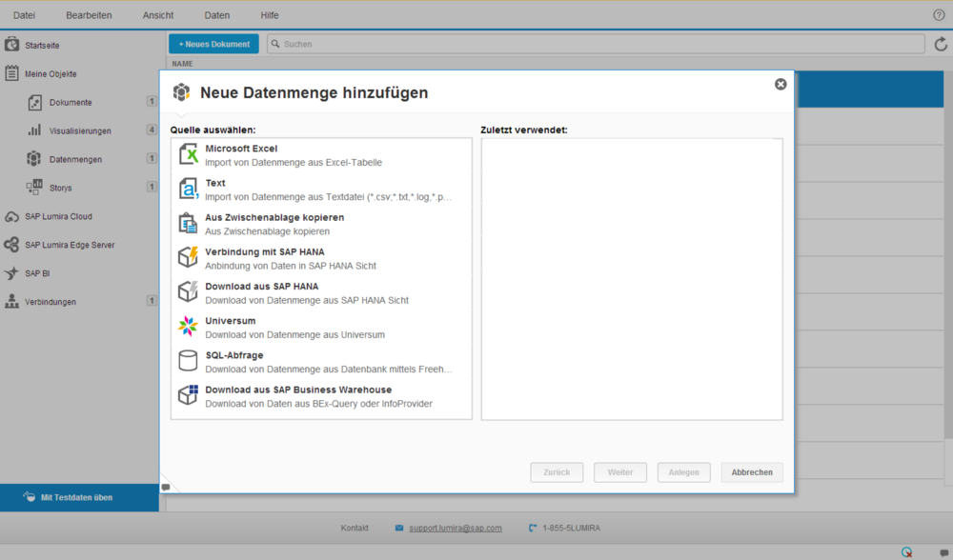
Task: Click the Datenmengen cube icon in sidebar
Action: coord(34,158)
